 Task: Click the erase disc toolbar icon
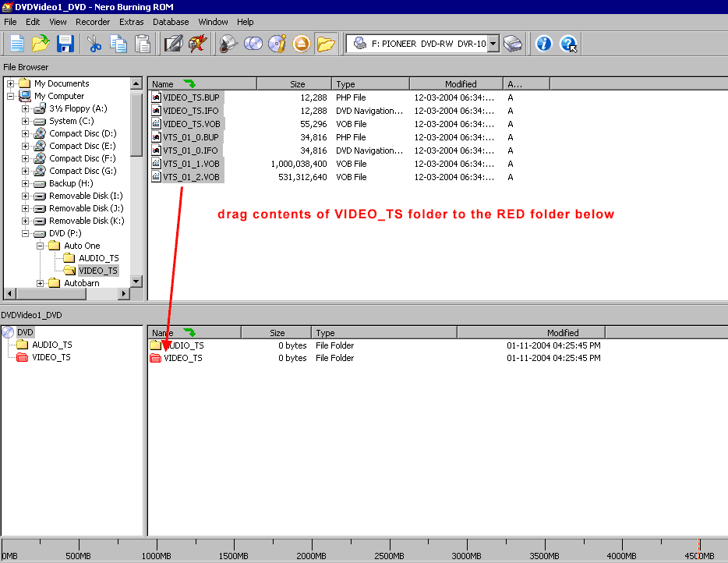229,44
